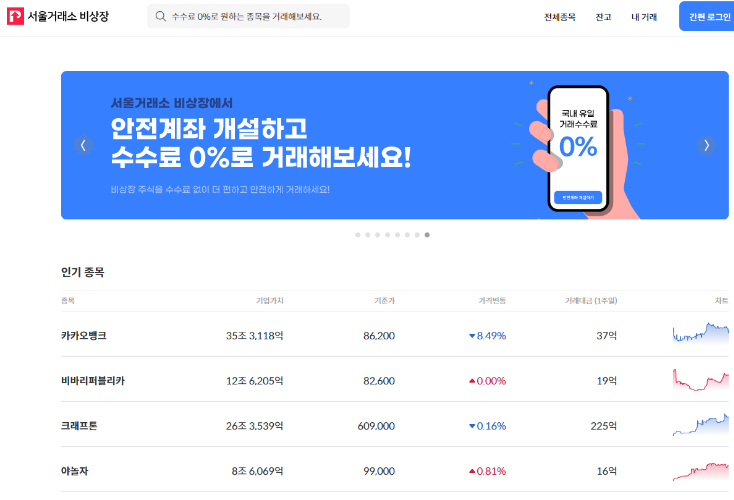Select the seventh carousel dot
This screenshot has width=734, height=500.
[x=417, y=235]
